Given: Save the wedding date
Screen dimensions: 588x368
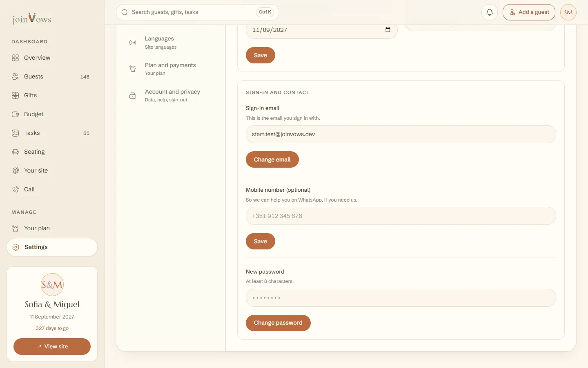Looking at the screenshot, I should (261, 55).
